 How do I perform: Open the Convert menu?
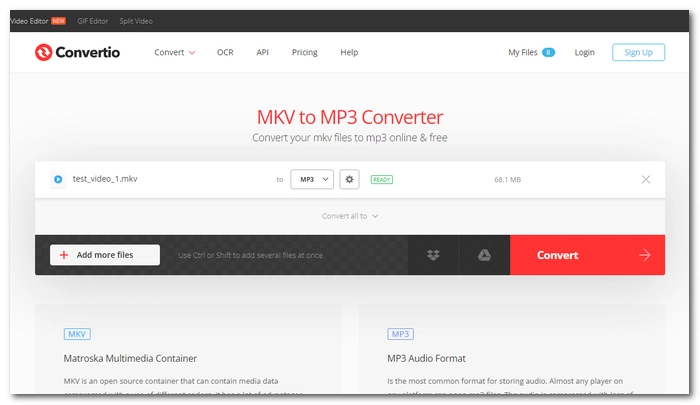(175, 52)
